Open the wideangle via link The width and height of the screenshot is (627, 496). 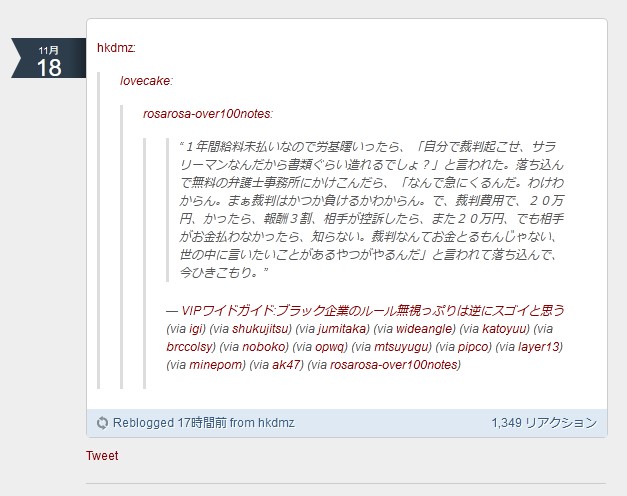(x=424, y=328)
